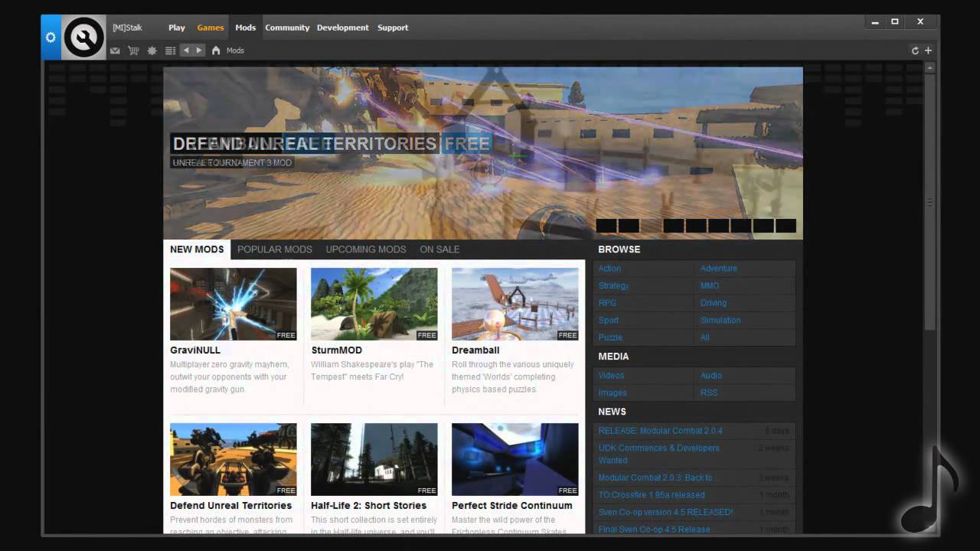This screenshot has height=551, width=980.
Task: Click the SturmMOD title link
Action: 336,350
